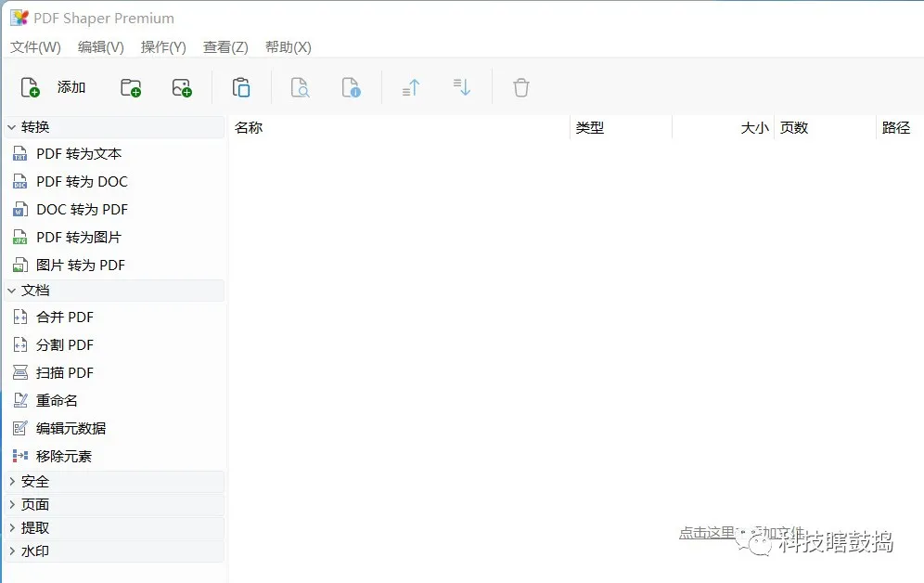Expand the 水印 section
Screen dimensions: 924x583
coord(12,551)
